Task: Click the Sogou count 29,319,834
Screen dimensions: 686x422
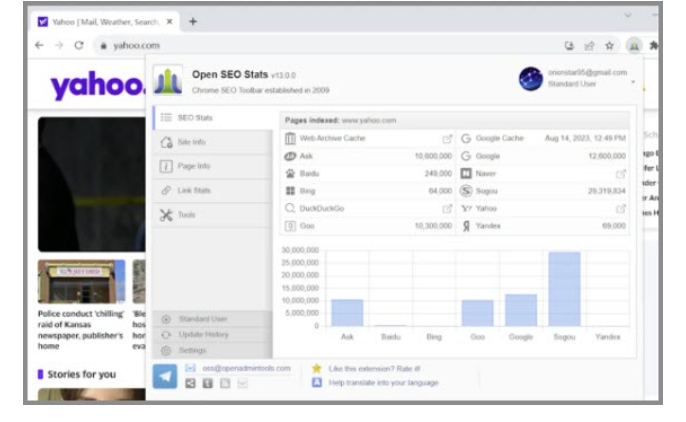Action: point(607,191)
